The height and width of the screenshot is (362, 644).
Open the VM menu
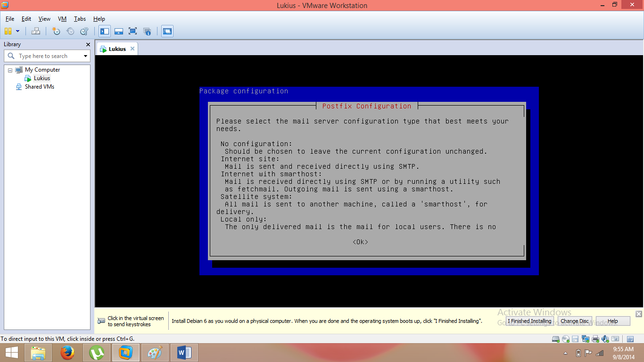[x=62, y=19]
